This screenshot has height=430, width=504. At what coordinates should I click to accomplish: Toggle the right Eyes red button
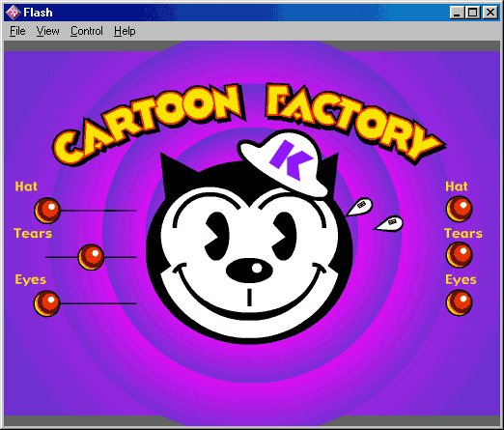click(459, 302)
